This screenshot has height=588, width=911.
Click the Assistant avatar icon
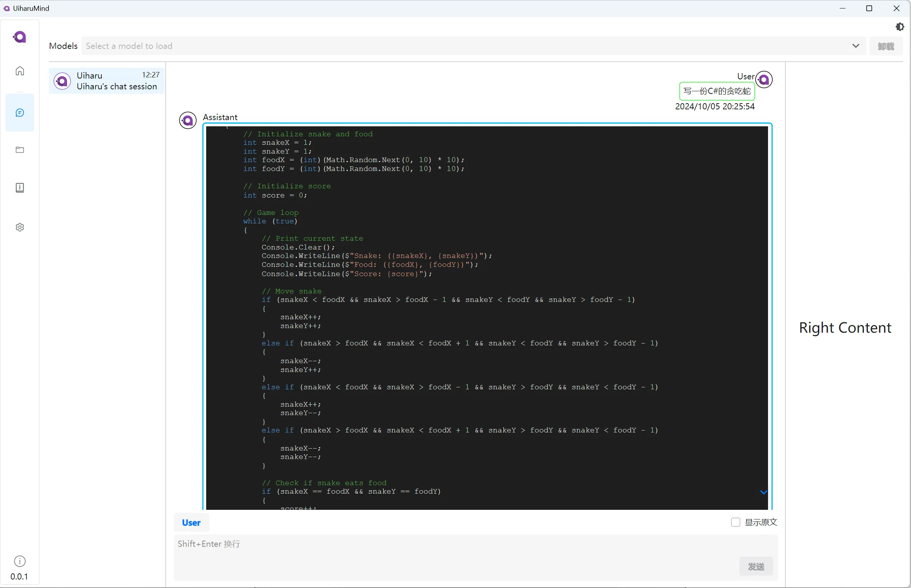point(188,121)
